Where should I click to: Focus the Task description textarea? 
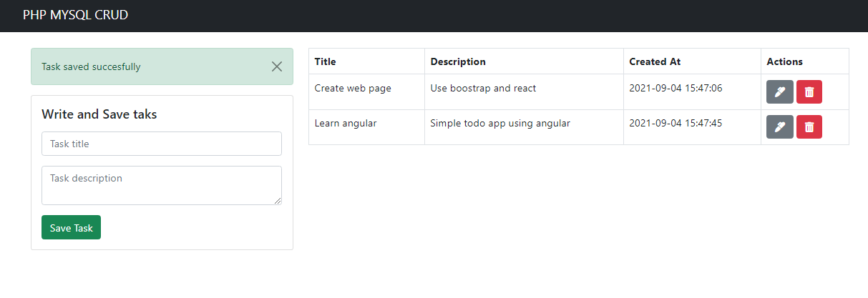162,186
